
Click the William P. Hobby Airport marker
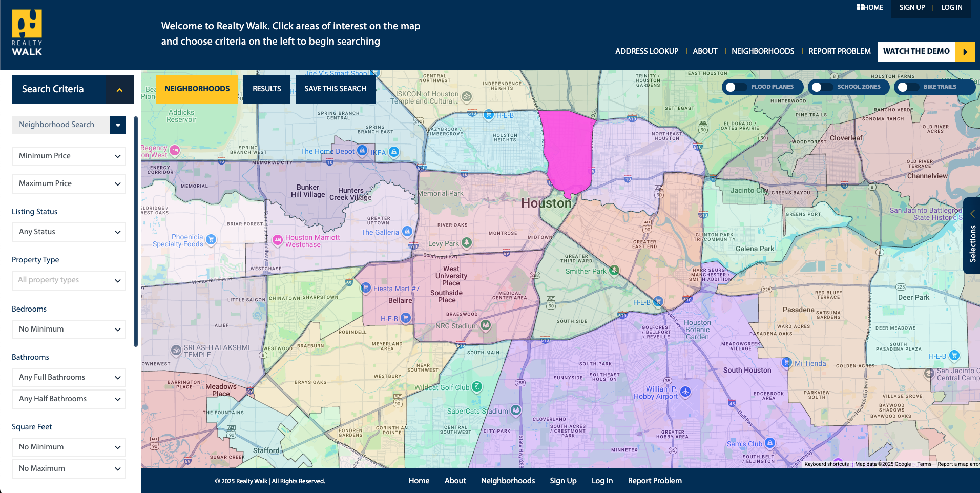point(685,392)
